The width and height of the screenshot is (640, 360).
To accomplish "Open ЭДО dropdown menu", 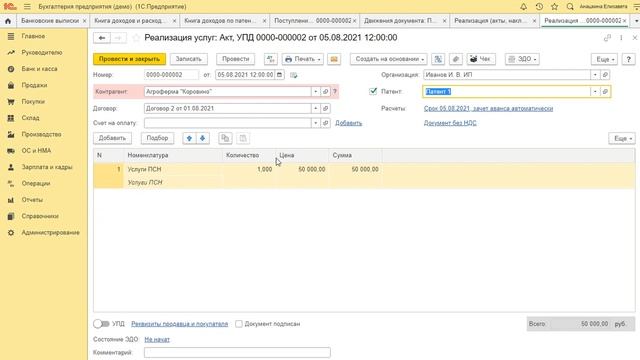I will (x=522, y=59).
